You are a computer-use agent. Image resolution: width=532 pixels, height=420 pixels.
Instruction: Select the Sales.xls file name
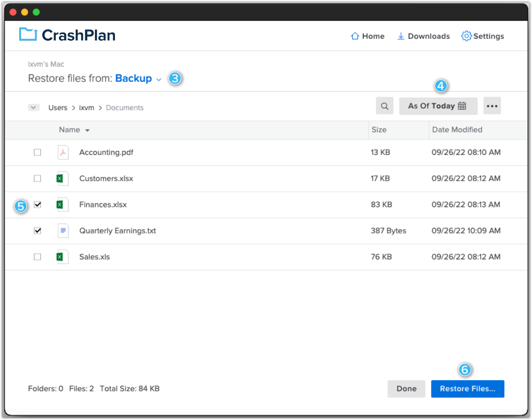pos(94,257)
